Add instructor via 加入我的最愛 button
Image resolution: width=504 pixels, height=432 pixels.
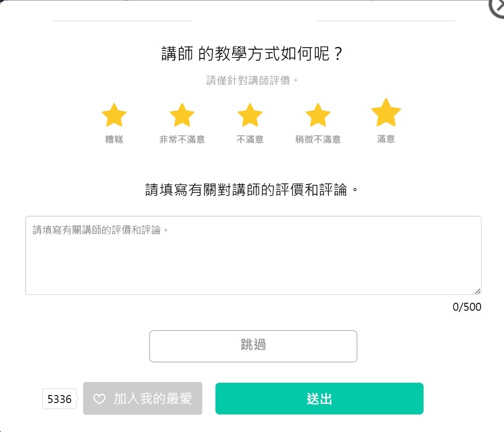[143, 398]
